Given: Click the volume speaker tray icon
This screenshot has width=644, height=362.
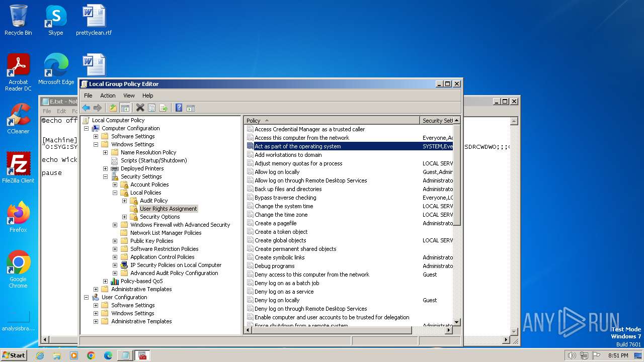Looking at the screenshot, I should 572,355.
